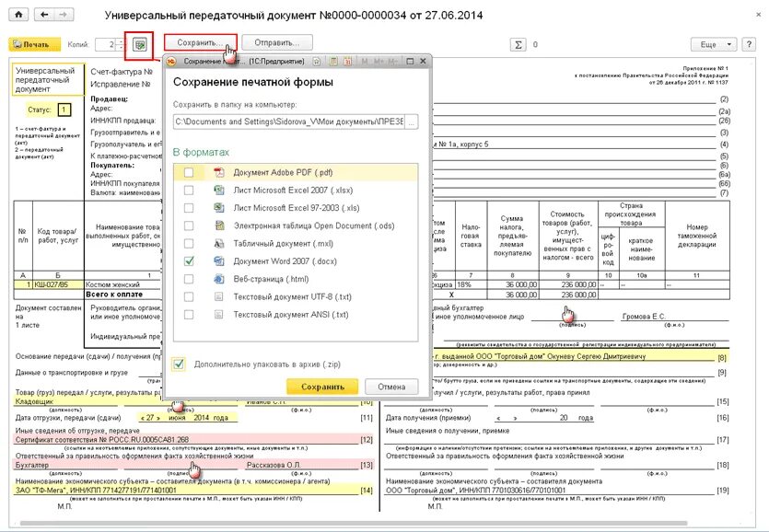This screenshot has height=532, width=769.
Task: Click the Adobe PDF format icon
Action: click(x=219, y=172)
